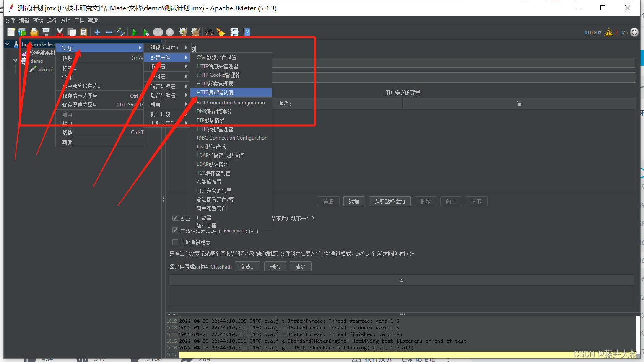Expand 前置处理器 submenu
This screenshot has width=644, height=362.
pyautogui.click(x=167, y=86)
